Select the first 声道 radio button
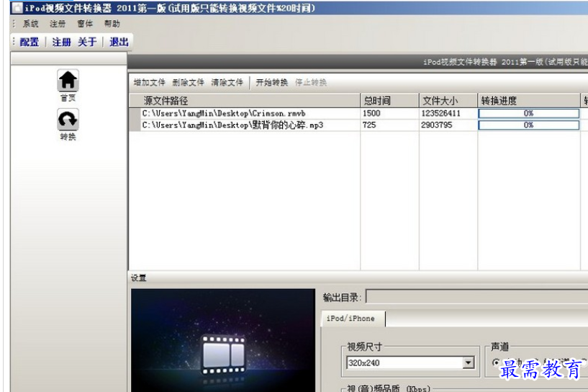Screen dimensions: 588x392 [x=496, y=362]
